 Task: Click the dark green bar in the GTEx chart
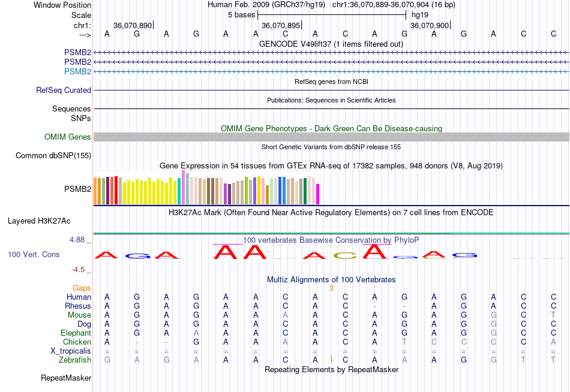pos(305,191)
